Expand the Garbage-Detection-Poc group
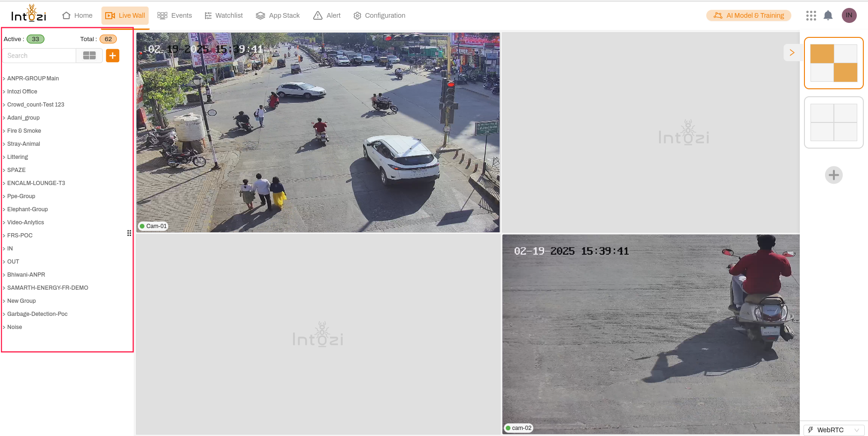868x436 pixels. tap(37, 314)
